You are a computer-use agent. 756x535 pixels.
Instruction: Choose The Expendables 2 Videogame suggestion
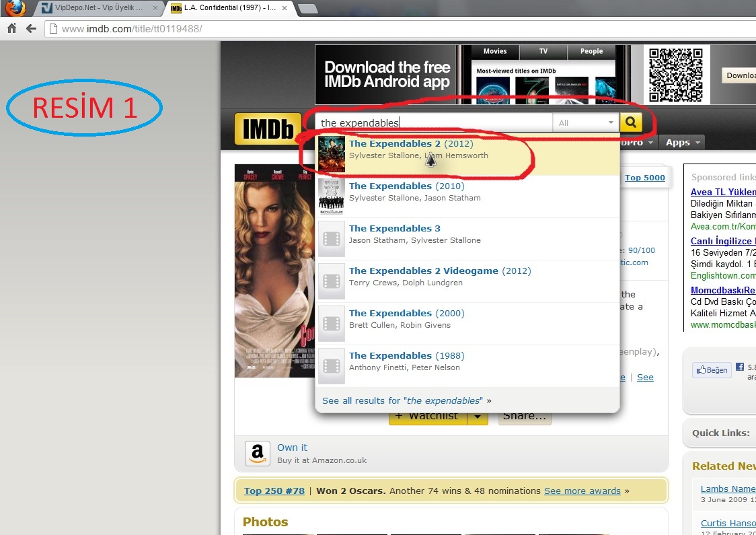467,281
